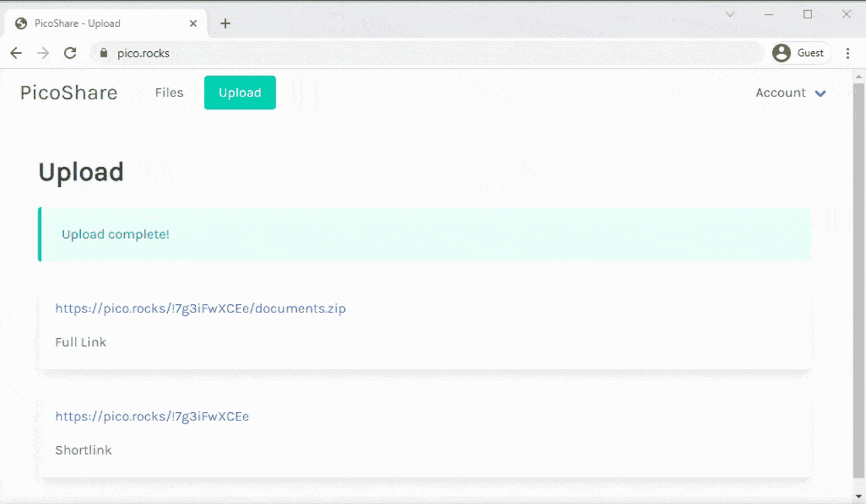Click the browser forward arrow
Screen dimensions: 866x504
(43, 53)
